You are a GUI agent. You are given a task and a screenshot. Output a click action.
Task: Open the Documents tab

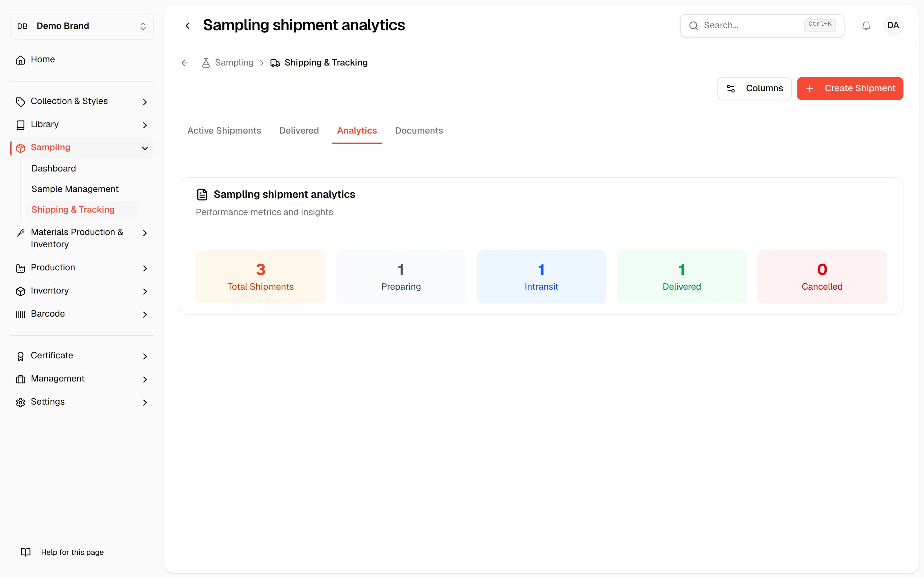[419, 131]
